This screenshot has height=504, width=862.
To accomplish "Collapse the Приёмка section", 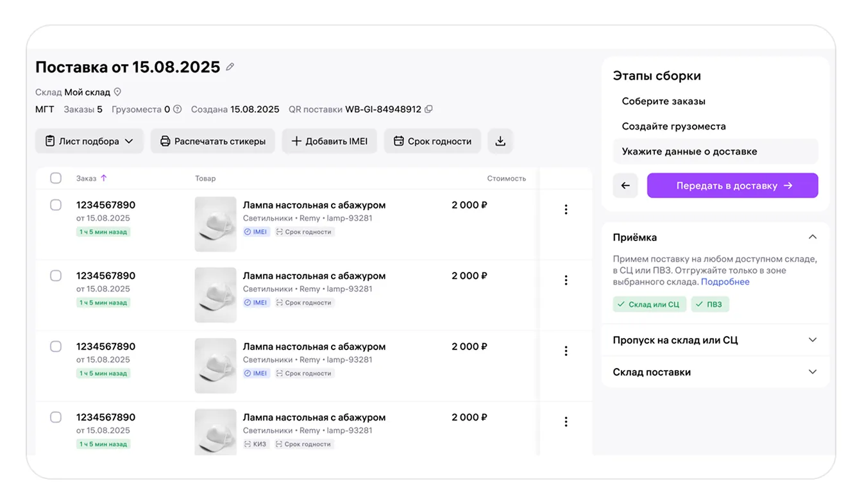I will coord(813,237).
